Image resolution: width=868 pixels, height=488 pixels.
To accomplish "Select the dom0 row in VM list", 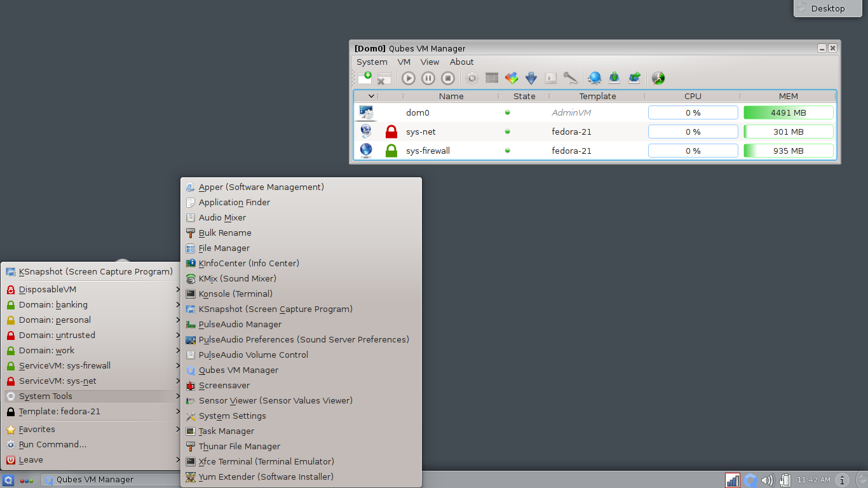I will (x=595, y=112).
